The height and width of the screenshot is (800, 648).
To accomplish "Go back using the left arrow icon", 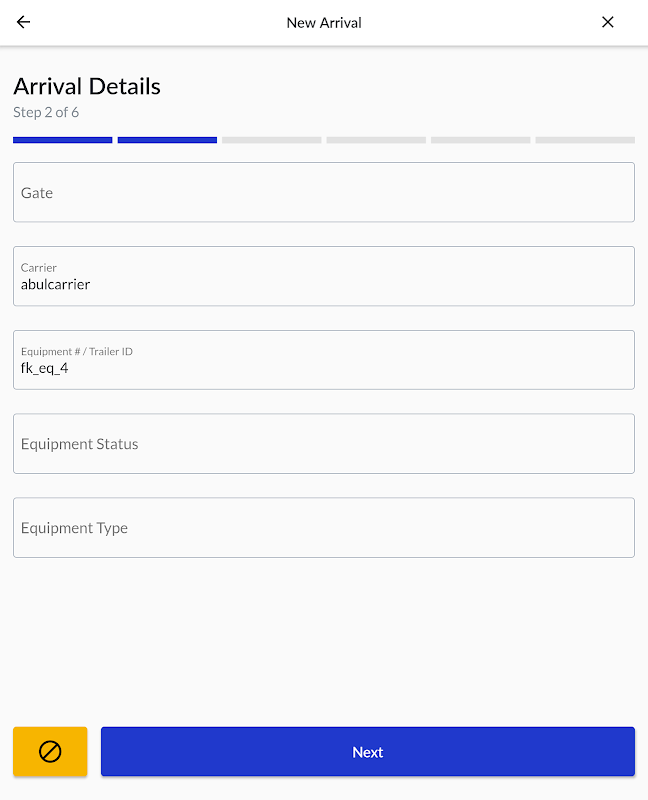I will 24,22.
